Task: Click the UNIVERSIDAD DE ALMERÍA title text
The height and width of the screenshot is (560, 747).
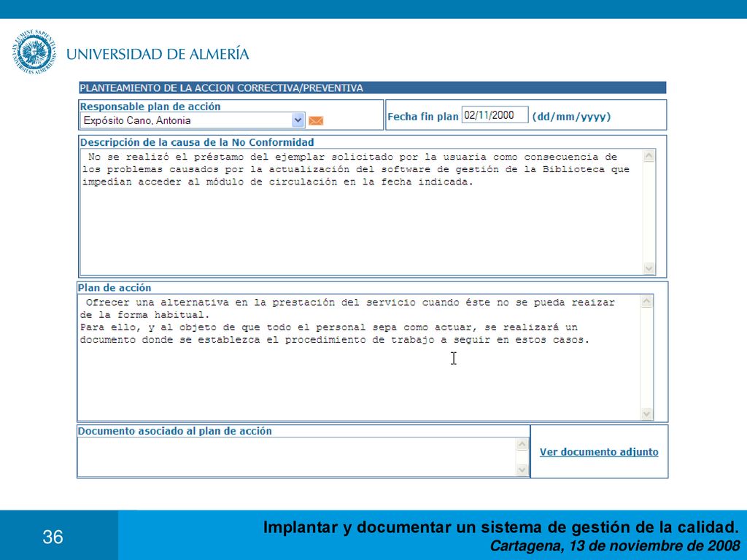Action: [x=158, y=54]
